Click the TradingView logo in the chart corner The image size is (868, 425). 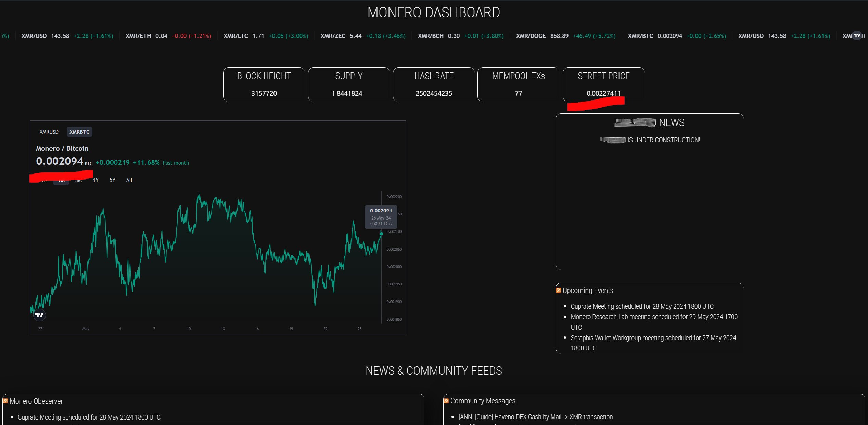click(x=39, y=315)
